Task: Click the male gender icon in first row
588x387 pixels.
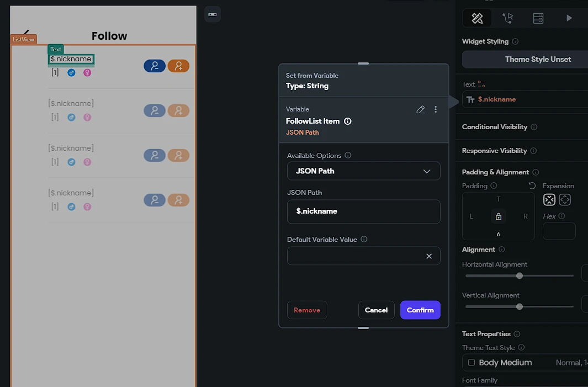Action: click(71, 72)
